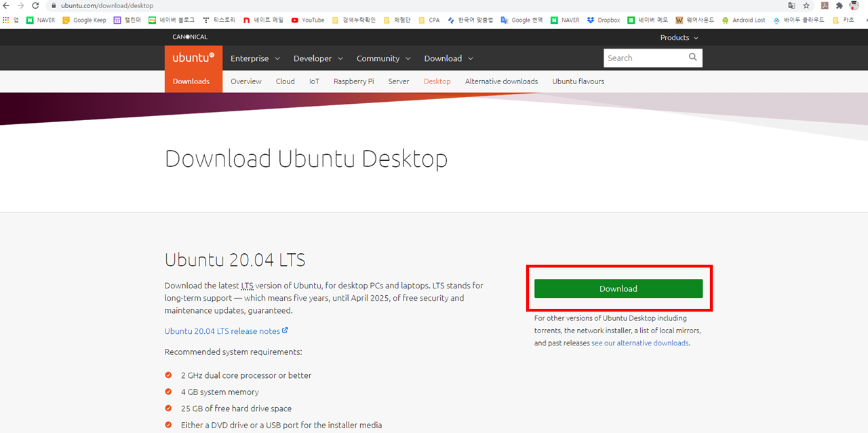Screen dimensions: 868x433
Task: Switch to the IoT tab
Action: (x=314, y=81)
